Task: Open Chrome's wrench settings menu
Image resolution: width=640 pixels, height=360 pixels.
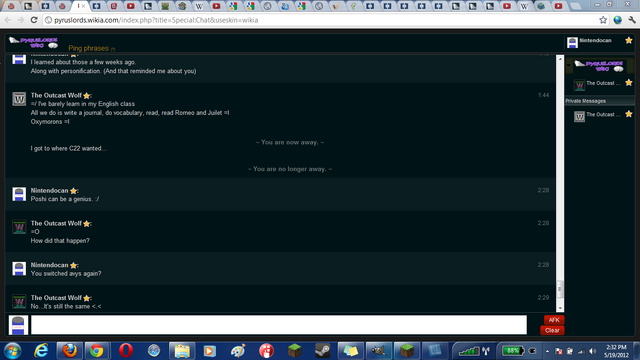Action: click(632, 20)
